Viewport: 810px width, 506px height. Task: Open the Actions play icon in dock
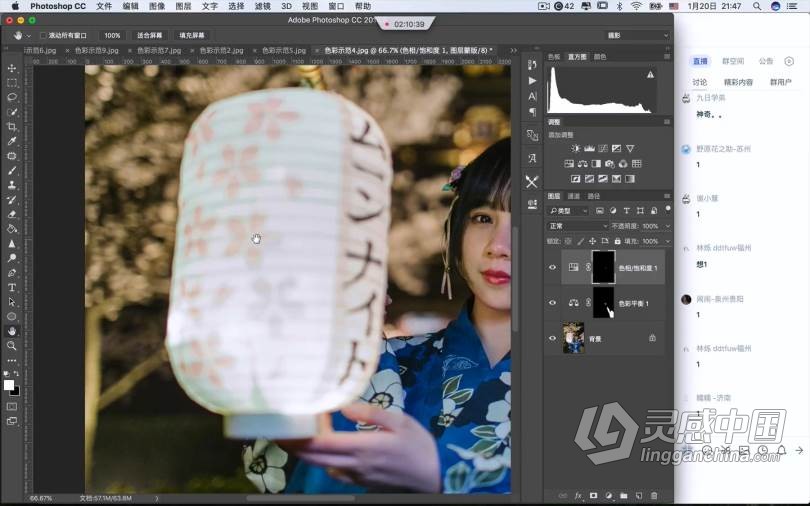[532, 81]
